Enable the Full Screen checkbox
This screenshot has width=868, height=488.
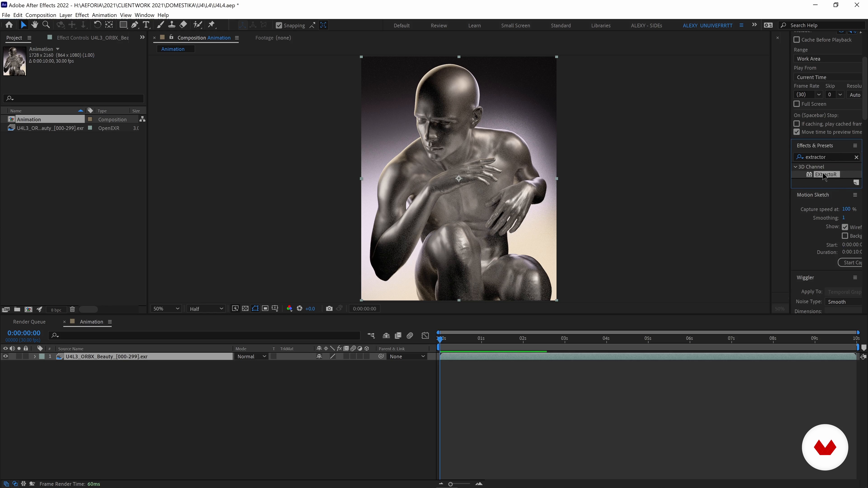[797, 104]
